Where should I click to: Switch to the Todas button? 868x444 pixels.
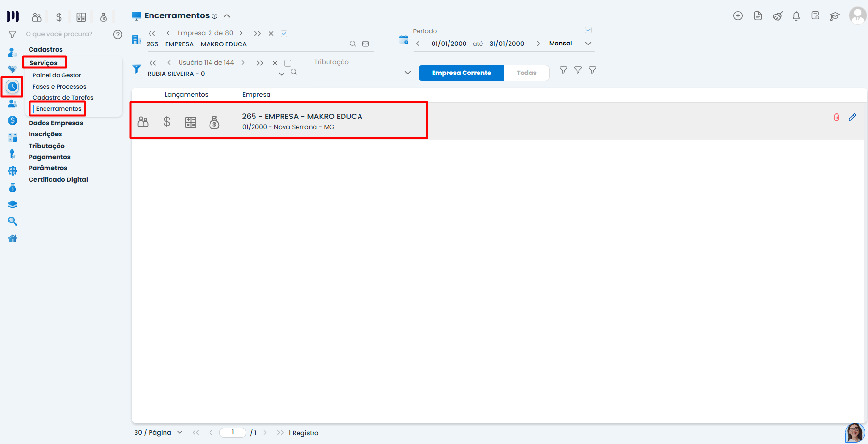pos(526,73)
